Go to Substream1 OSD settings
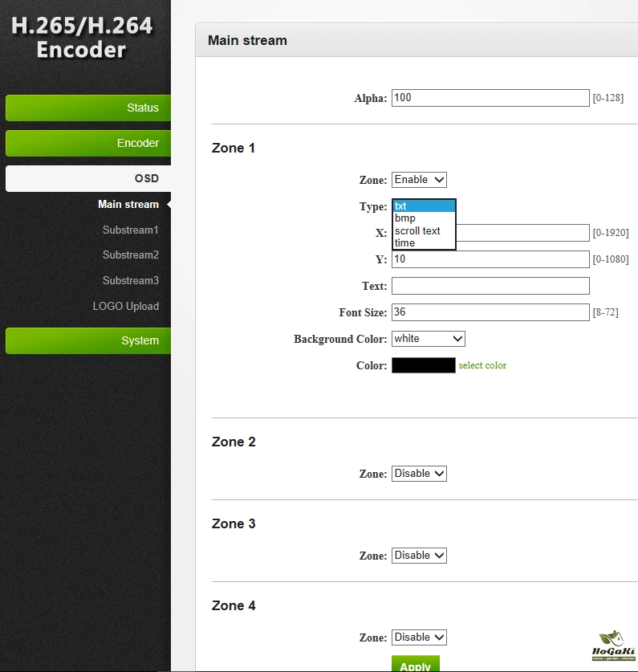Image resolution: width=638 pixels, height=672 pixels. point(130,230)
